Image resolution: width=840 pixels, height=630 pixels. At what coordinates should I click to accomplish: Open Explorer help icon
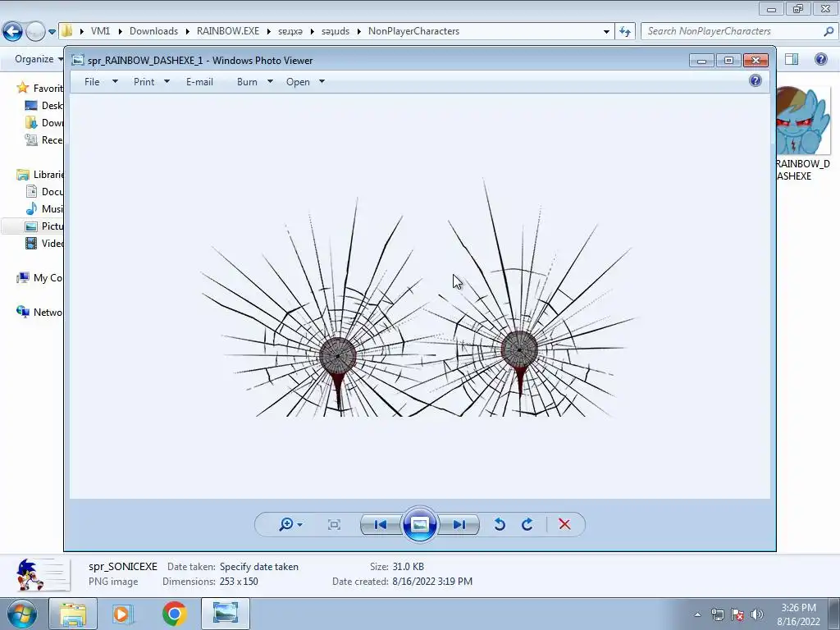tap(820, 59)
